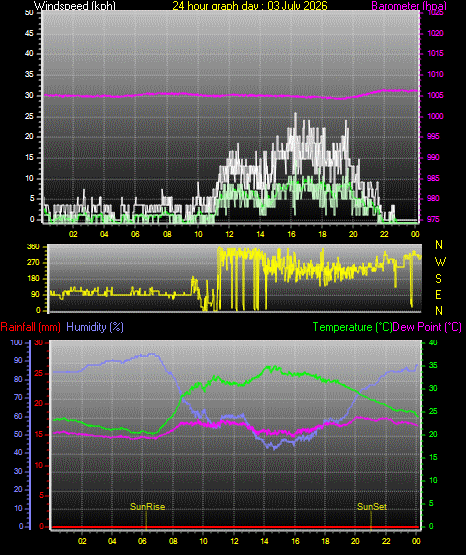This screenshot has width=466, height=555.
Task: Click the 1010 barometer scale value
Action: pos(435,74)
